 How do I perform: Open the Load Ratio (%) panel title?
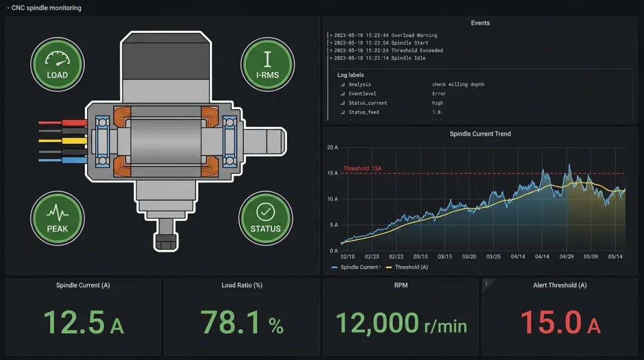(242, 285)
